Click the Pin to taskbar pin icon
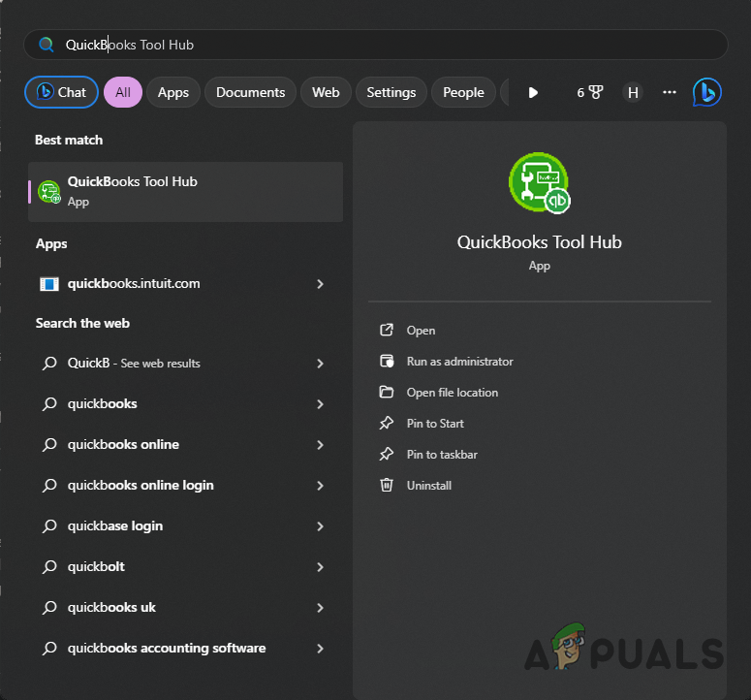The width and height of the screenshot is (751, 700). click(x=387, y=454)
